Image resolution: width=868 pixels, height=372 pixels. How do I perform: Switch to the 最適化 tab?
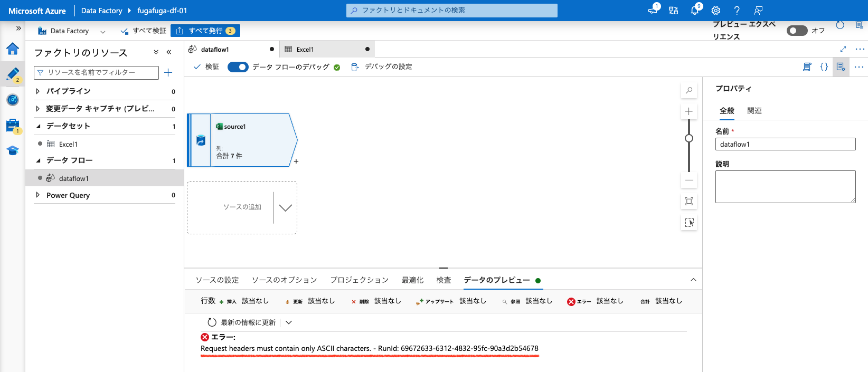(412, 280)
